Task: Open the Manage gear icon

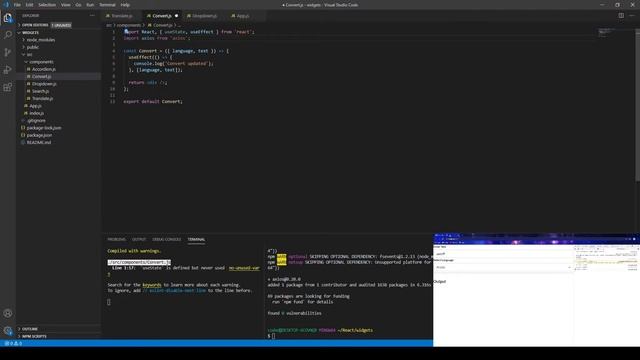Action: pyautogui.click(x=8, y=331)
